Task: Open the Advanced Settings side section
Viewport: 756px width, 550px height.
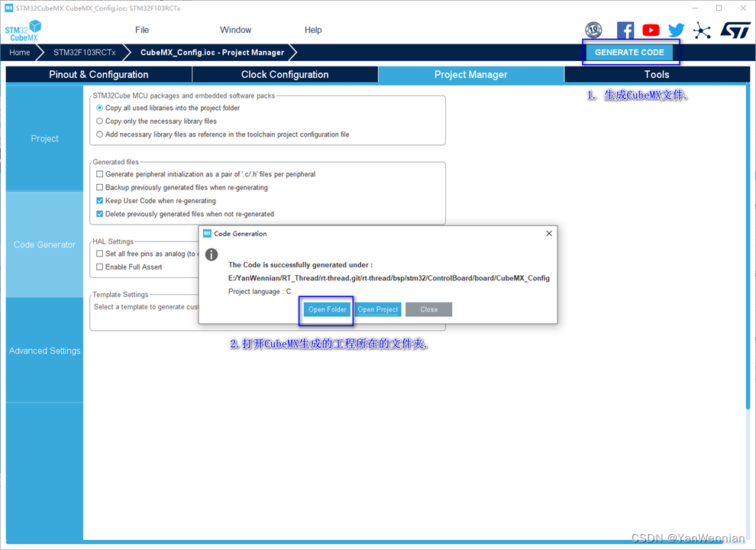Action: tap(44, 351)
